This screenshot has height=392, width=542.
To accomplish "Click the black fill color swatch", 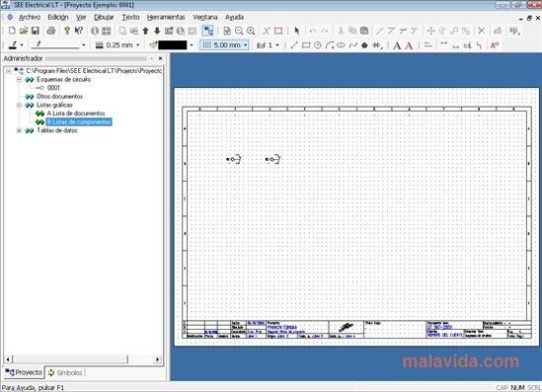I will pyautogui.click(x=173, y=45).
